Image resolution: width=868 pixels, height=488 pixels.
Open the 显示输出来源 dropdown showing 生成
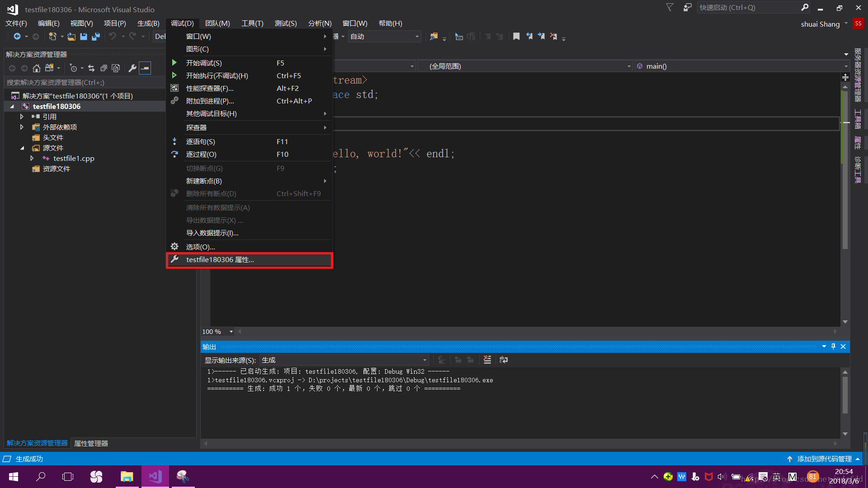(344, 360)
